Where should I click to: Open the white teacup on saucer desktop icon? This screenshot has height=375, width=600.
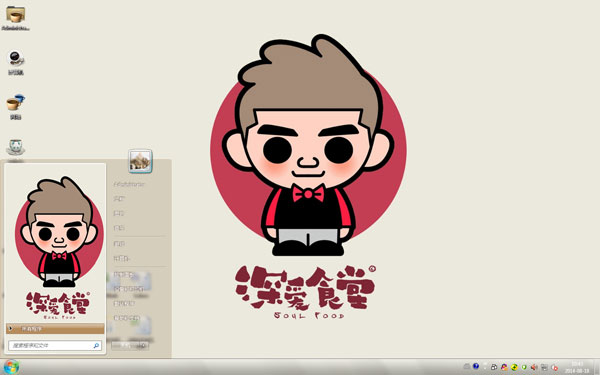point(16,147)
